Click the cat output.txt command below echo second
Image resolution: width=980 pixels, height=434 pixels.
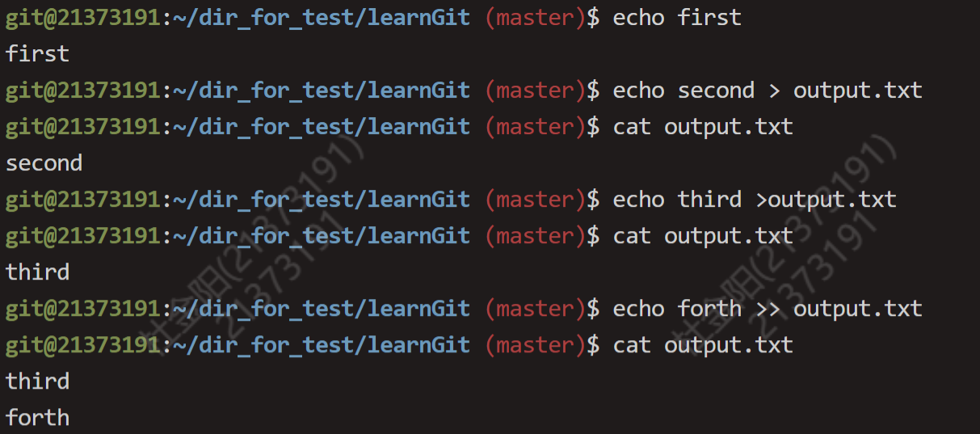[x=703, y=127]
